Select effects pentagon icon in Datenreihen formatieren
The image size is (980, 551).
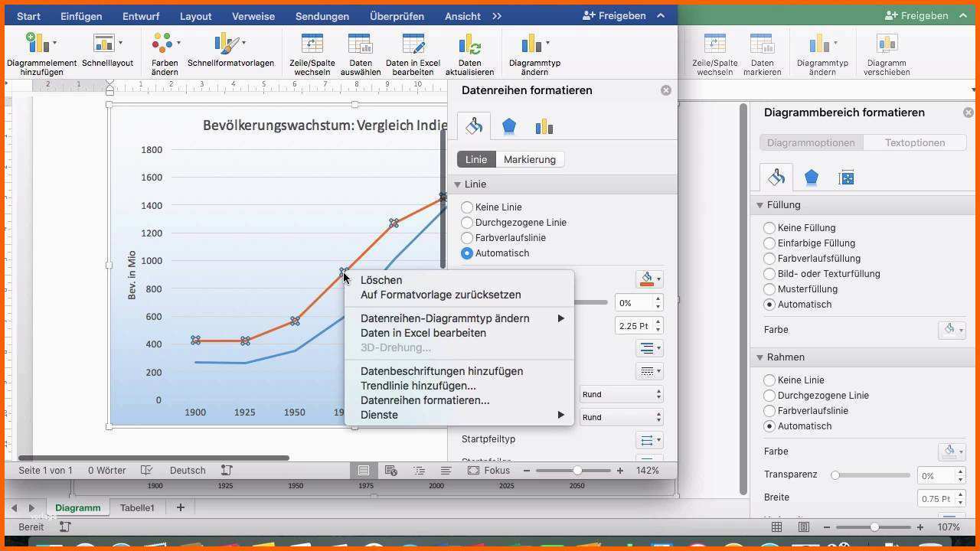pos(509,127)
